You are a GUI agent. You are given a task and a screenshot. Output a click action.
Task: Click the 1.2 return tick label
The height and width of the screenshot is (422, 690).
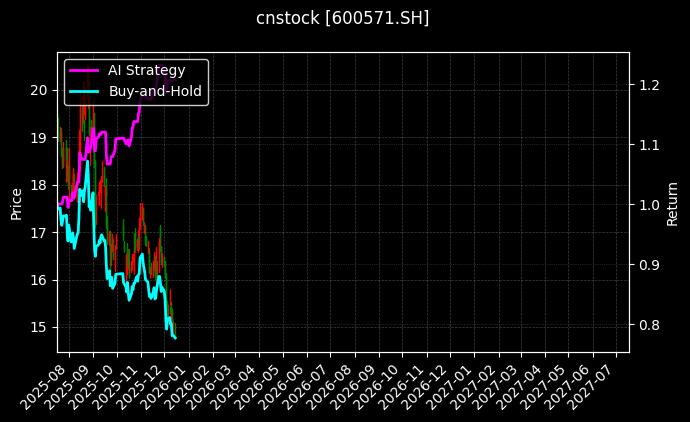pyautogui.click(x=650, y=85)
